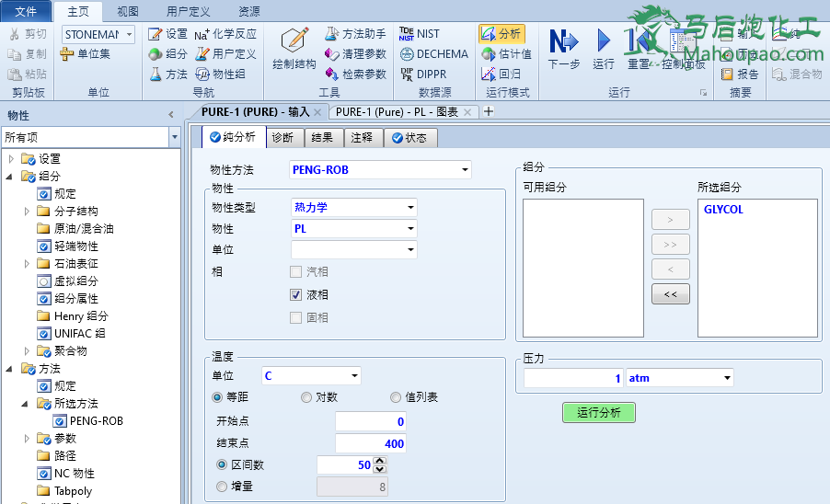Open the 物性方法 PENG-ROB dropdown

[x=465, y=170]
